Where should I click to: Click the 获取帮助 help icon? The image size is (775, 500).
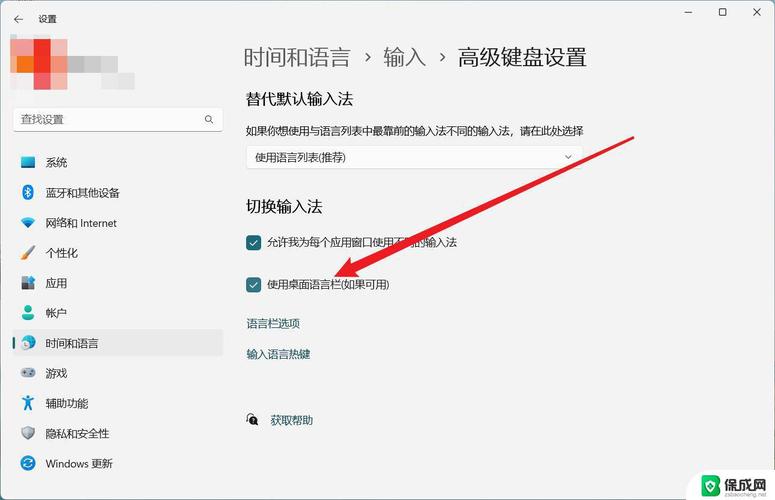tap(253, 420)
